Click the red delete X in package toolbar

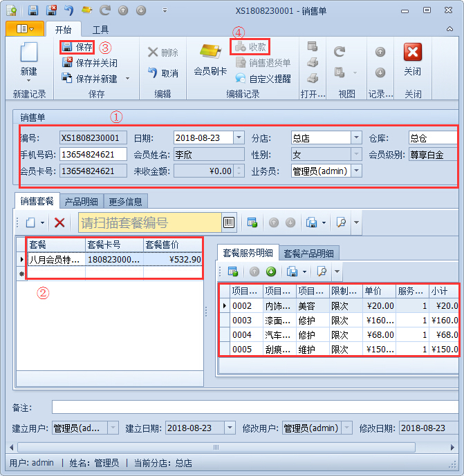pos(59,222)
